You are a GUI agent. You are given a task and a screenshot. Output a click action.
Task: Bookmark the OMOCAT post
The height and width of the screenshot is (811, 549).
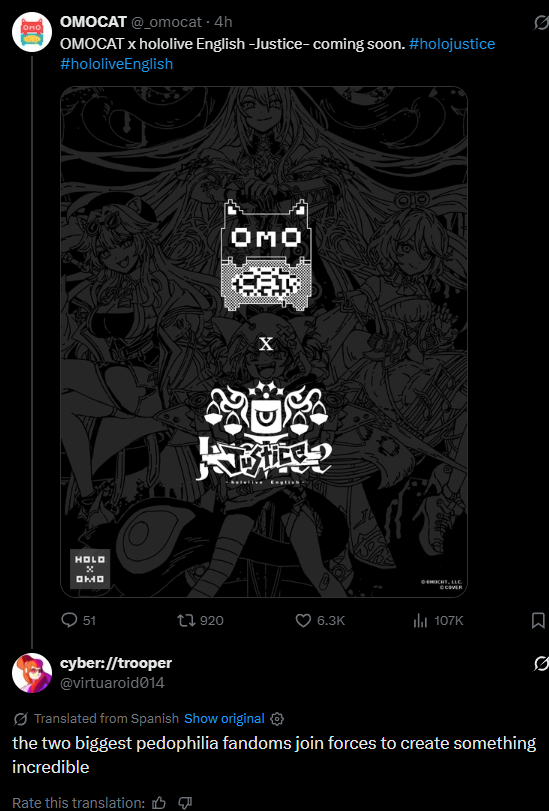pyautogui.click(x=538, y=620)
